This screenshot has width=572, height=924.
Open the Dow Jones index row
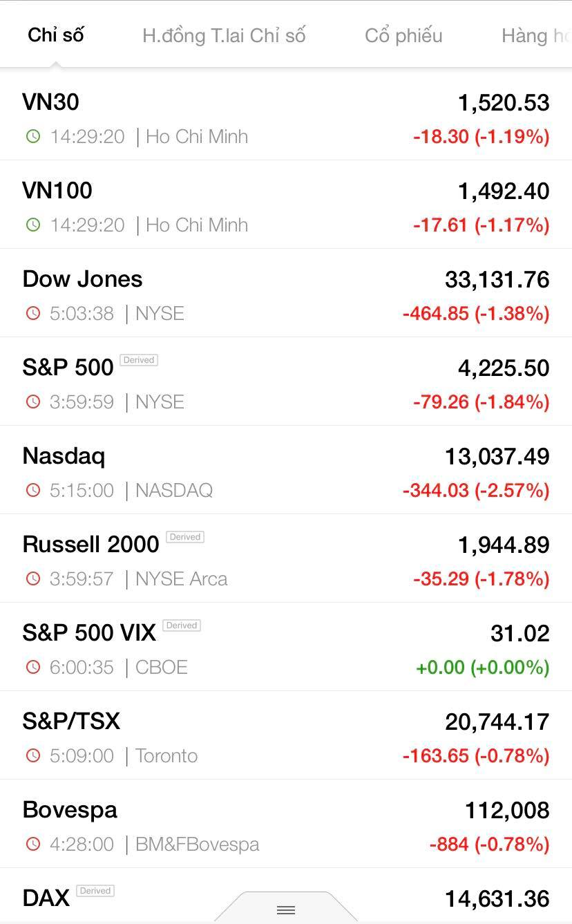[x=83, y=279]
